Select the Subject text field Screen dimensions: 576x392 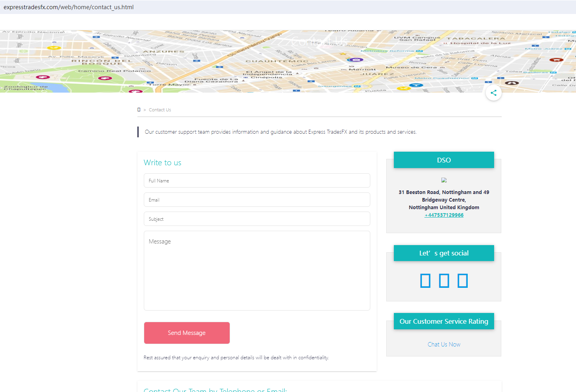click(x=257, y=219)
